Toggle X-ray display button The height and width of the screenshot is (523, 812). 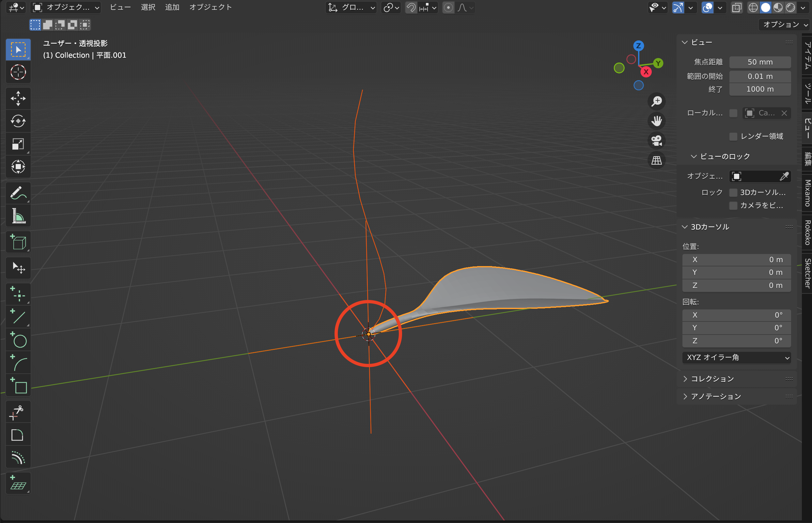[x=736, y=7]
